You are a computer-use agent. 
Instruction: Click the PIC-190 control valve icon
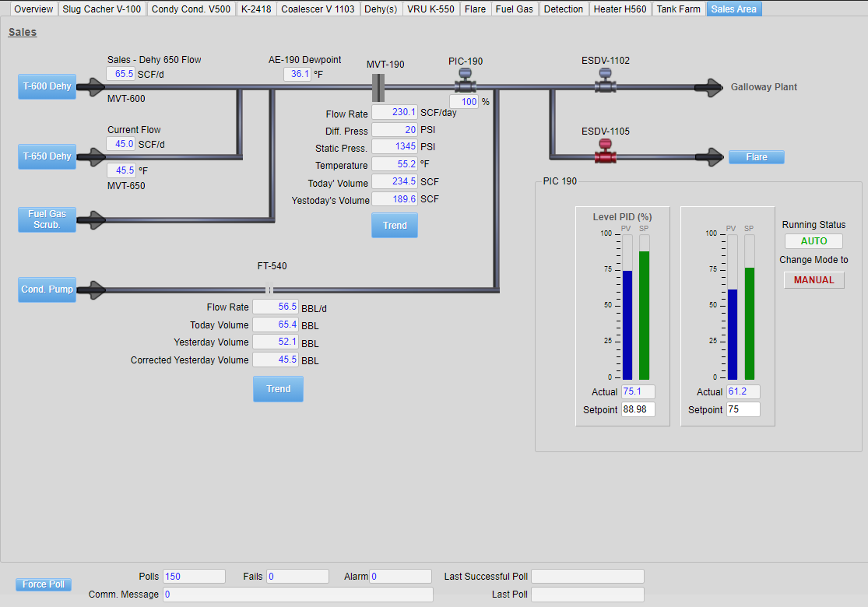(x=465, y=81)
